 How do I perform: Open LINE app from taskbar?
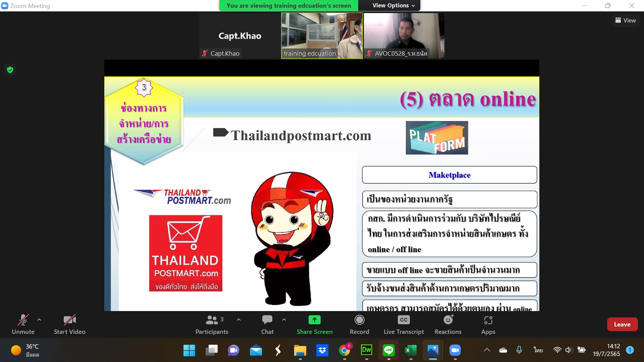coord(388,351)
